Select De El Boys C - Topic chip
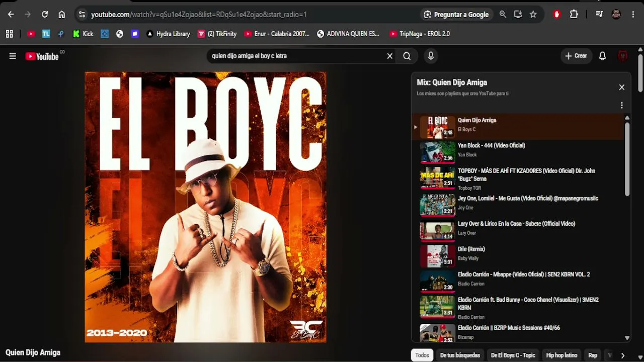Screen dimensions: 644x362 click(x=513, y=355)
